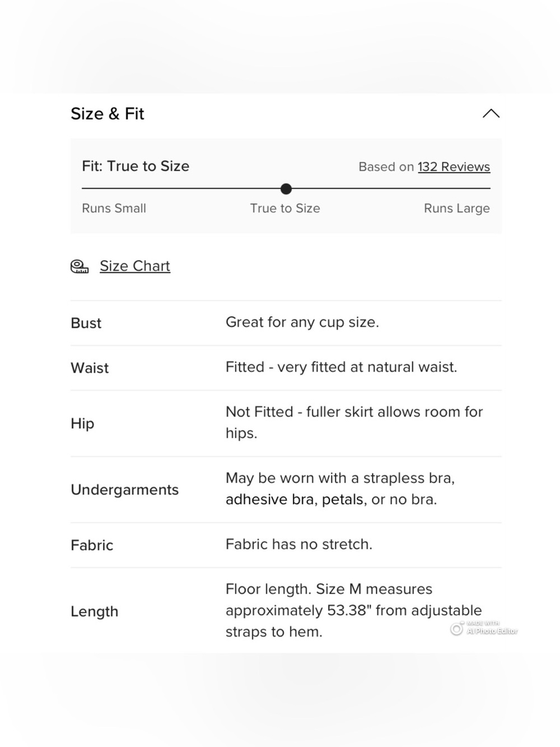
Task: Select the Runs Small label
Action: 114,208
